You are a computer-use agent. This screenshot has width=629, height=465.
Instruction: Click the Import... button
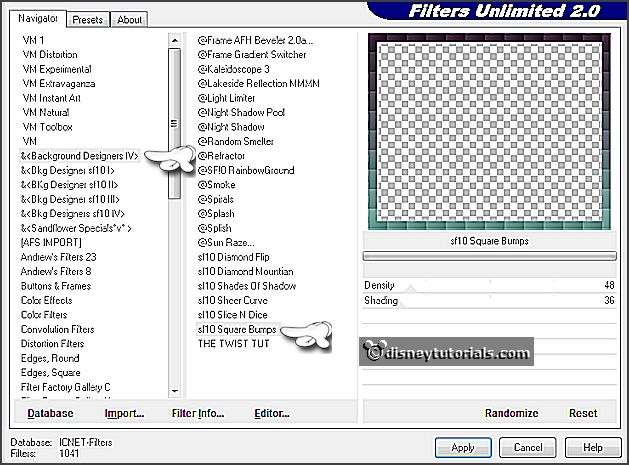point(124,413)
